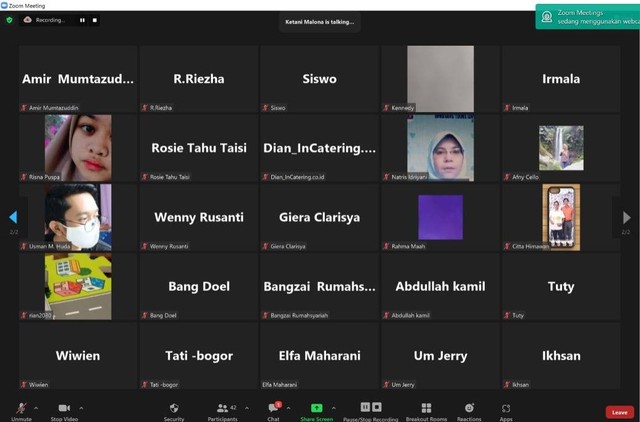Click muted mic icon beside Siswo label
The image size is (640, 422).
pyautogui.click(x=266, y=108)
